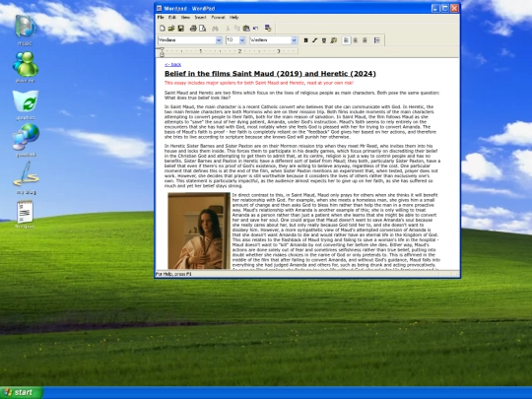
Task: Maximize the WordPad window
Action: point(444,8)
